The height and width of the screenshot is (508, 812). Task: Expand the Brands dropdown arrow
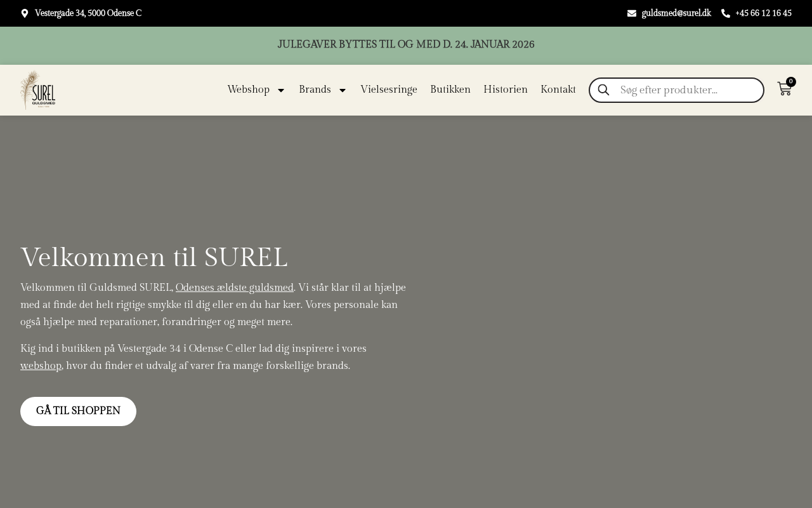343,90
